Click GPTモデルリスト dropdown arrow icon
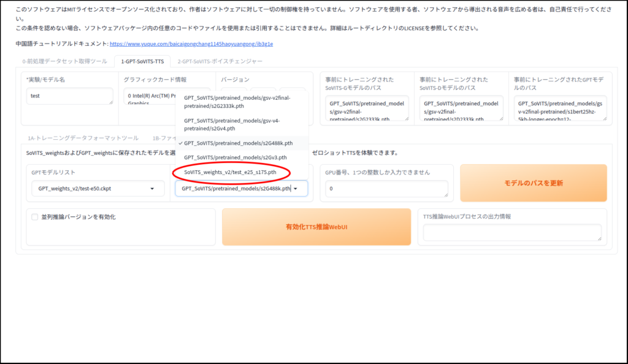 (152, 189)
